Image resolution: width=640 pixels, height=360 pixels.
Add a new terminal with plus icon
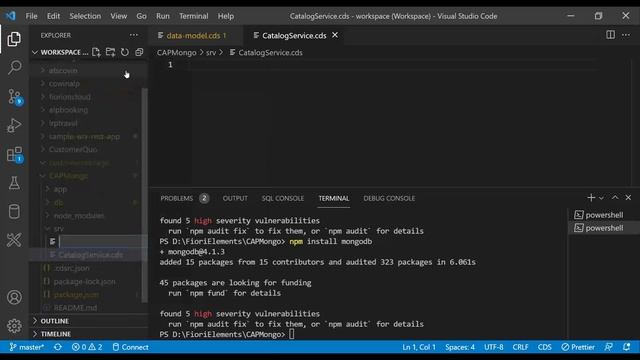591,198
